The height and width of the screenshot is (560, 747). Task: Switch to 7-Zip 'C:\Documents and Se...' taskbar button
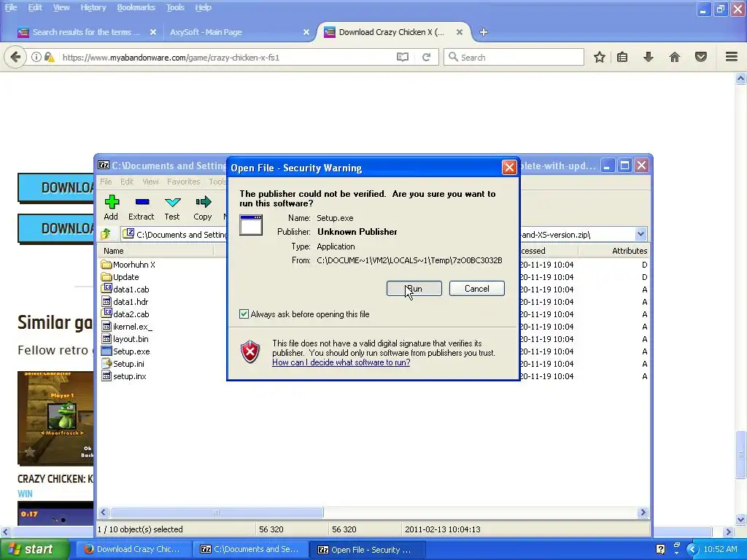coord(249,549)
